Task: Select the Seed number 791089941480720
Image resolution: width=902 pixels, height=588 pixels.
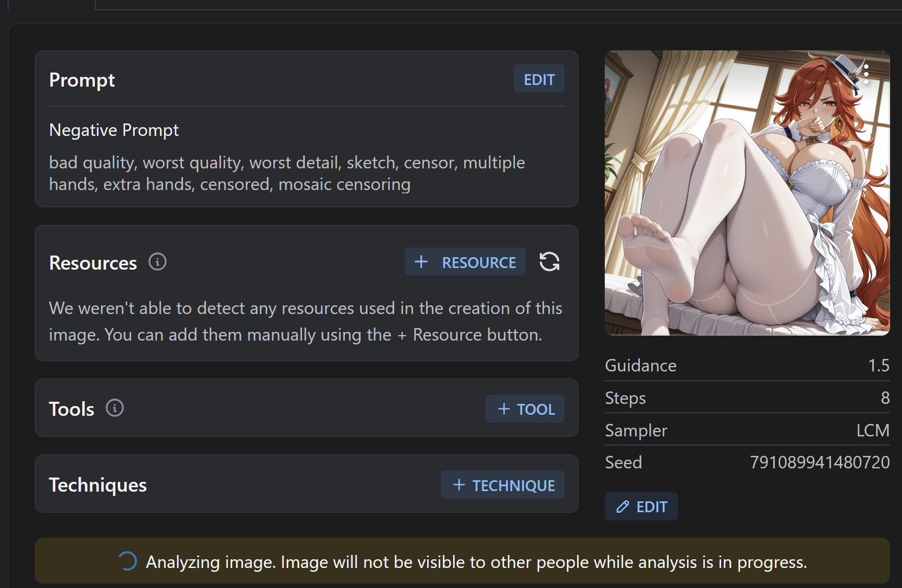Action: (x=820, y=462)
